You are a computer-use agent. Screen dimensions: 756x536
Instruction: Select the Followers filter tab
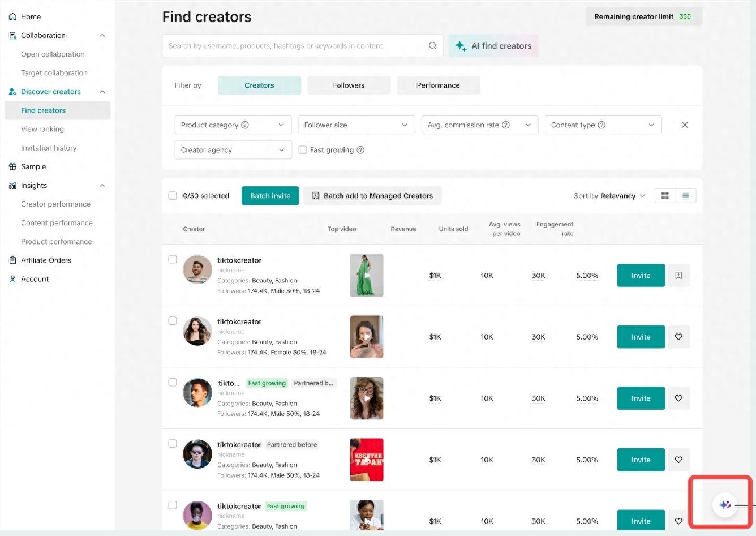tap(349, 85)
